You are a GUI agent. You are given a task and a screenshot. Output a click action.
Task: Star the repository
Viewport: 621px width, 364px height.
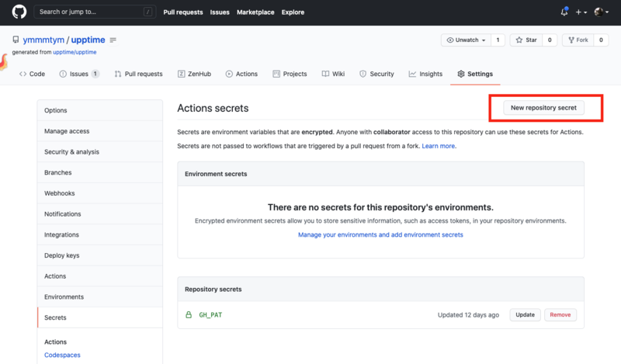(526, 40)
